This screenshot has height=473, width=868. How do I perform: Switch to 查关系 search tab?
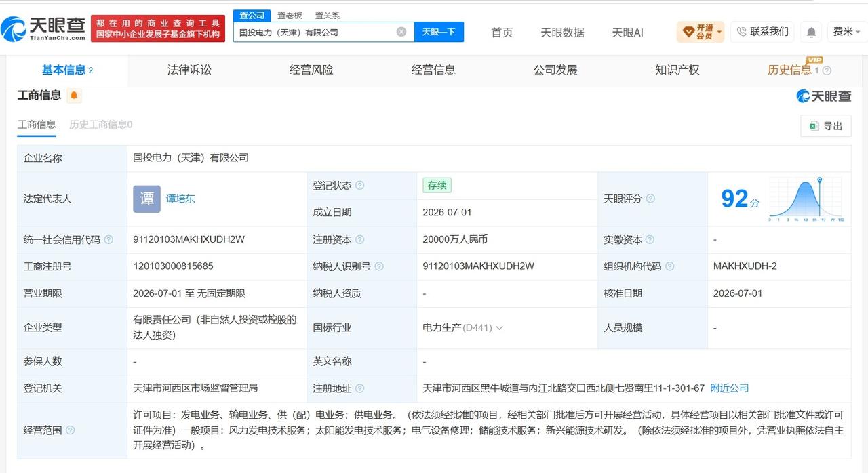(x=328, y=15)
